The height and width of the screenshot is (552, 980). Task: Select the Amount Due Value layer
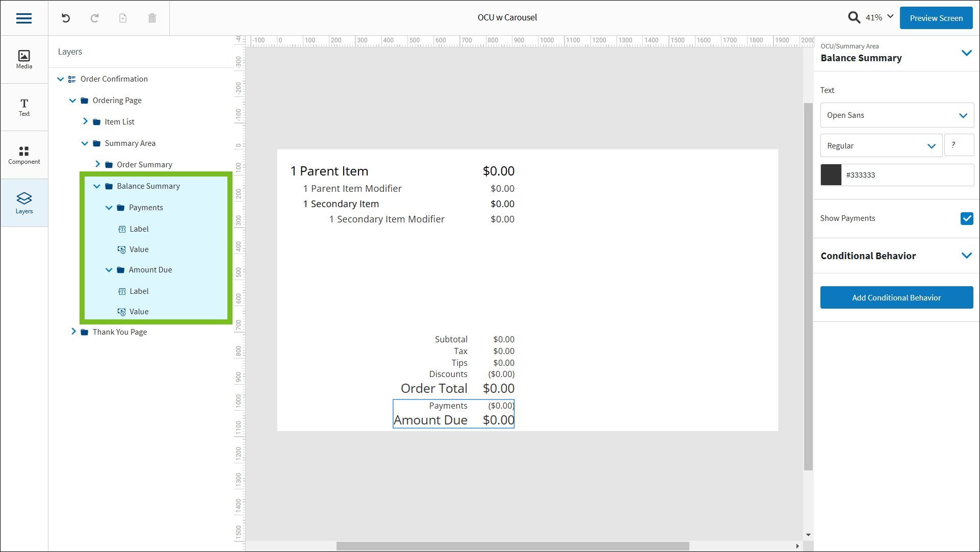139,311
